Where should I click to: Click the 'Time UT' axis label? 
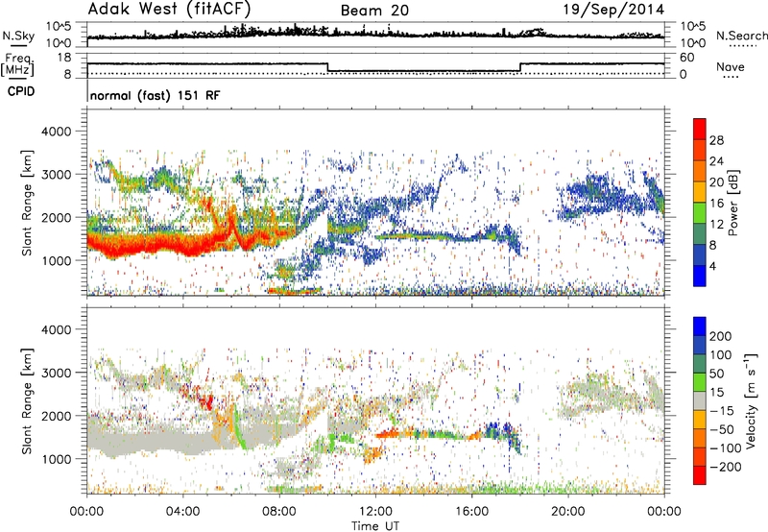[x=375, y=526]
